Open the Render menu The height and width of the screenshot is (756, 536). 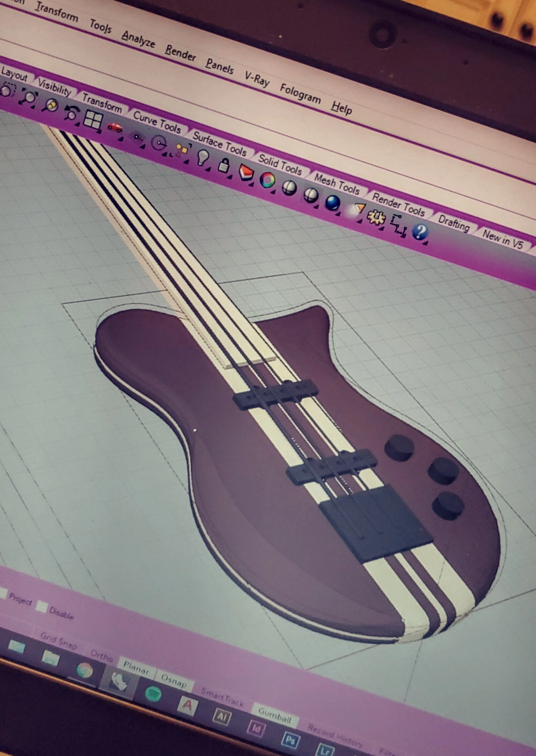pos(180,53)
